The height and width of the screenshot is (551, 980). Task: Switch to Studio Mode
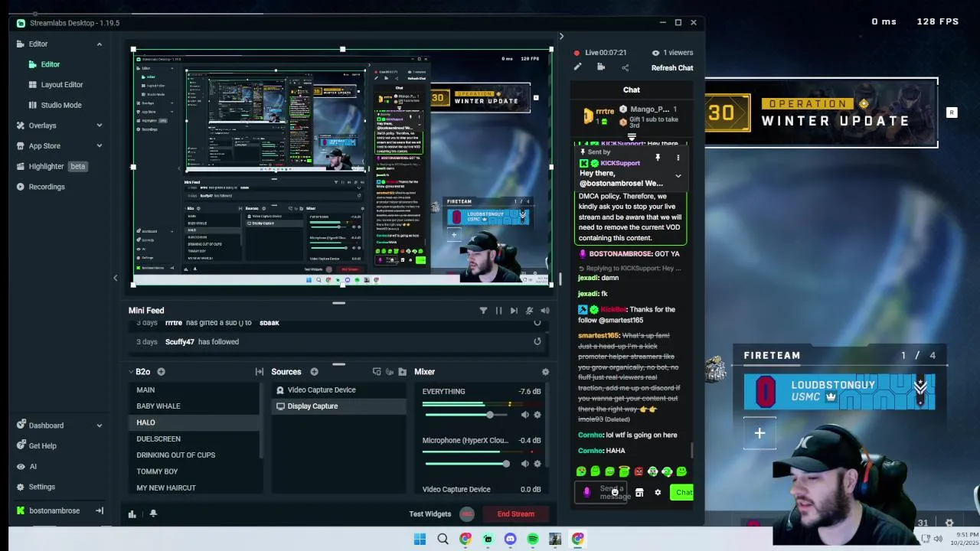point(61,105)
